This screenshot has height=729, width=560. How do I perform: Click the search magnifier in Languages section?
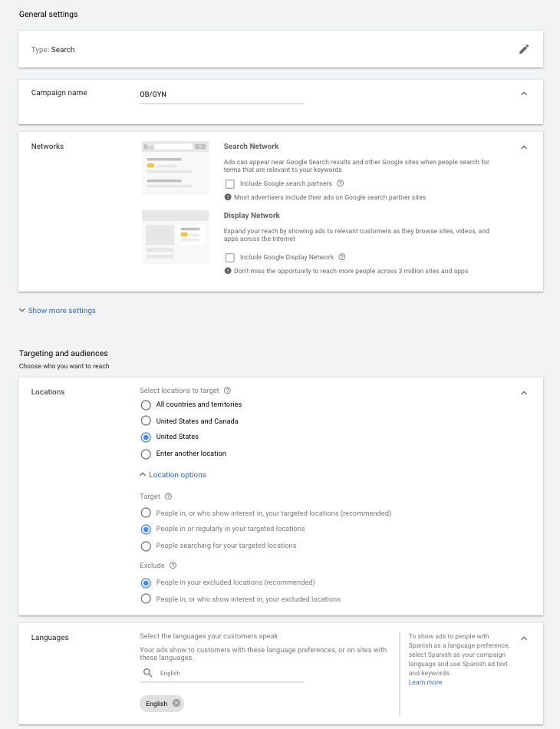coord(148,672)
